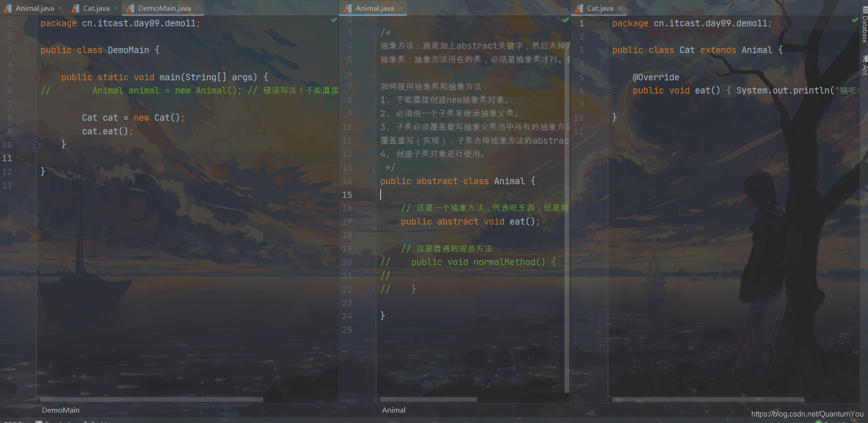Open the Database tool window

tap(864, 25)
